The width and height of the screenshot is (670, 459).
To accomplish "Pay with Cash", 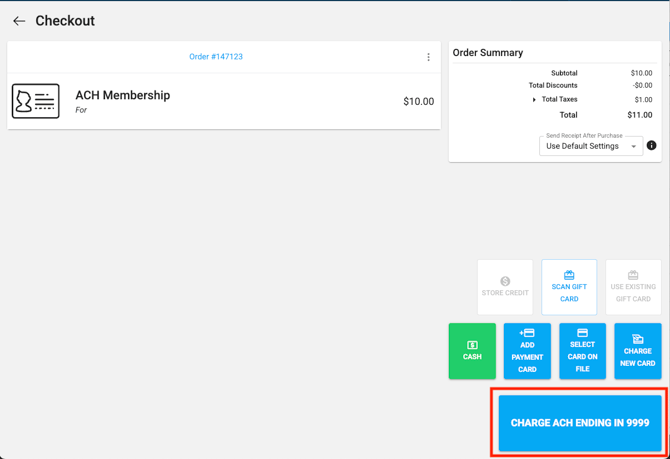I will pos(472,351).
